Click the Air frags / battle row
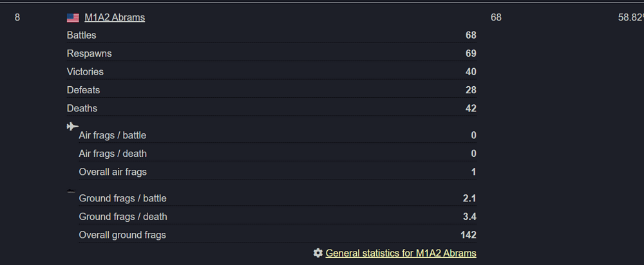Screen dimensions: 644x265 click(x=278, y=135)
